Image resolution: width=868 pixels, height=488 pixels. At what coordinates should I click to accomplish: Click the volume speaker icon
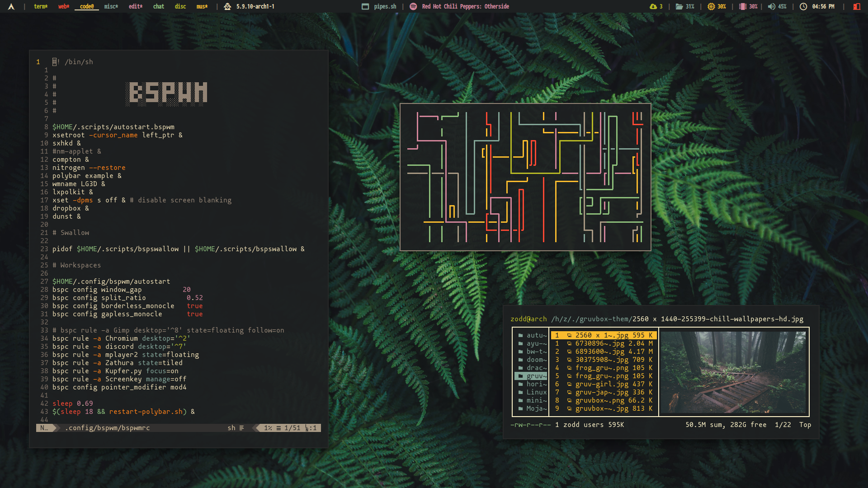coord(771,6)
